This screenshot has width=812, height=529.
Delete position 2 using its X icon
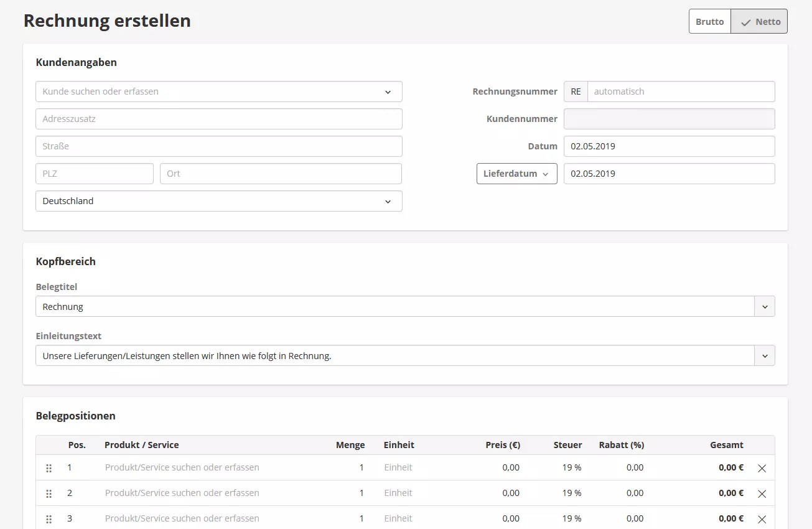coord(762,494)
